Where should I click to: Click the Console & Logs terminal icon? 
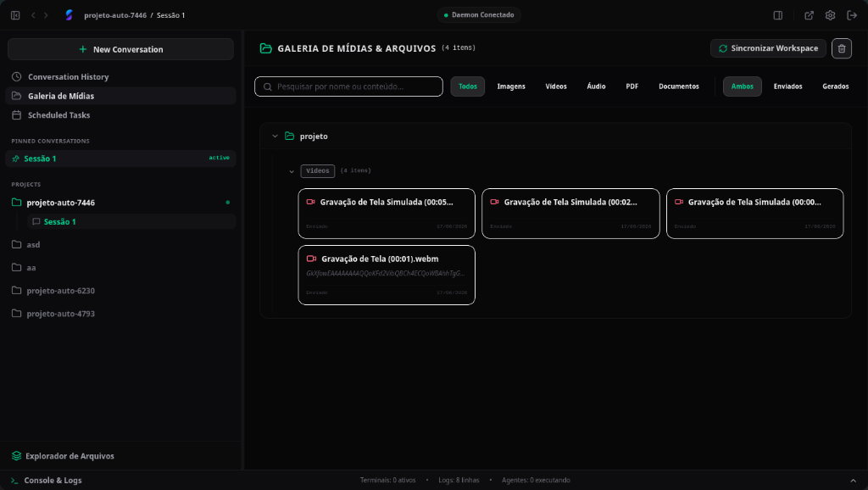click(x=14, y=480)
